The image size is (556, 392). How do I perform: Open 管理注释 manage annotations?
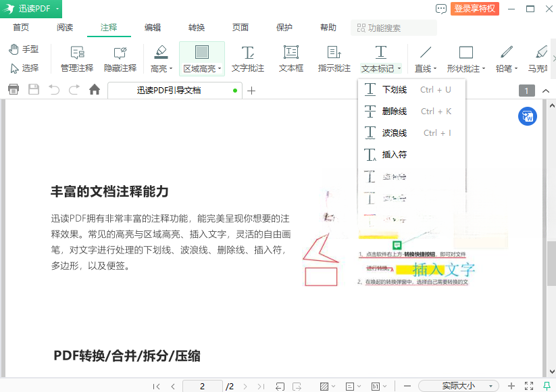click(x=77, y=59)
